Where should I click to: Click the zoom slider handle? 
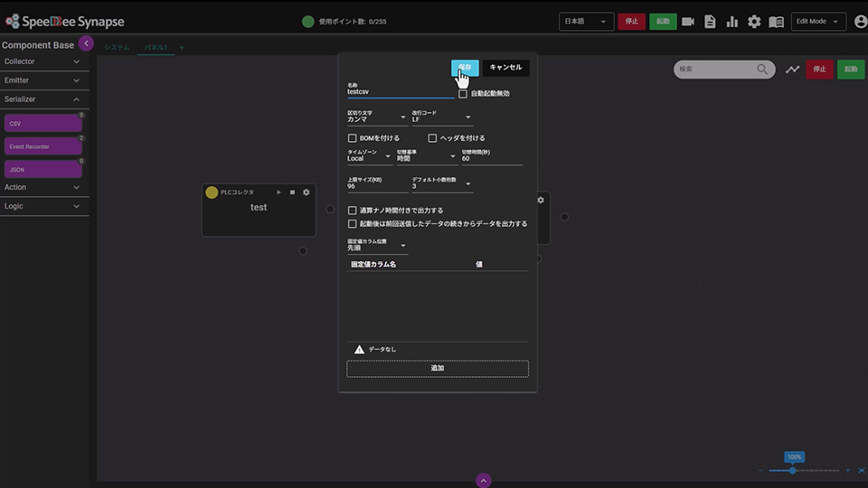[793, 471]
